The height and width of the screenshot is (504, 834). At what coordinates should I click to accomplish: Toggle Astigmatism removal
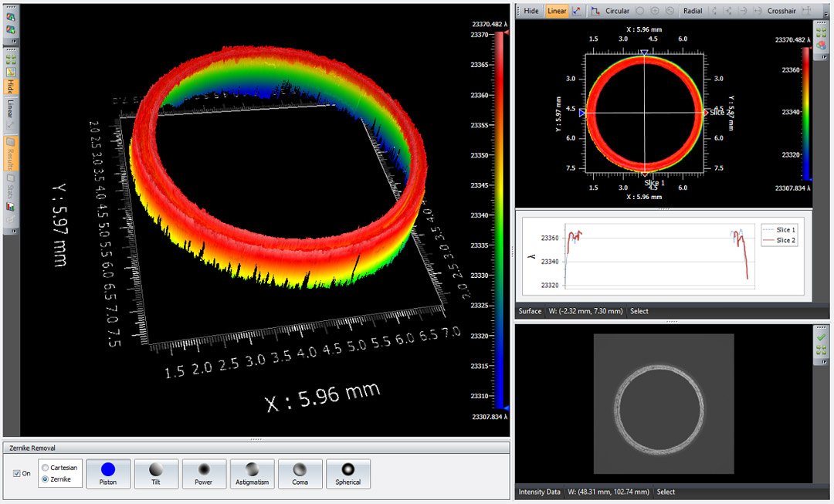click(252, 473)
